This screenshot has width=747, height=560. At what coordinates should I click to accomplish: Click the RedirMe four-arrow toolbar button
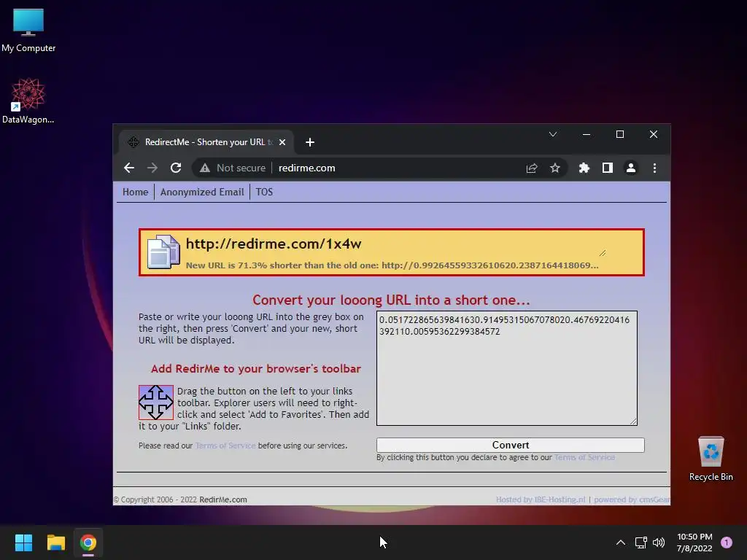tap(156, 402)
